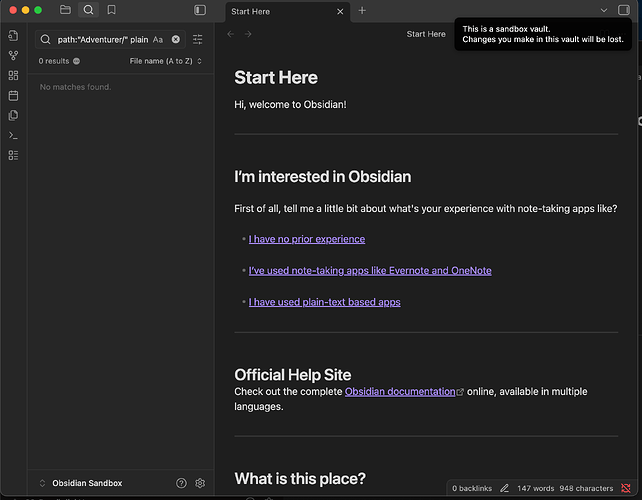Click the bottom list-style ribbon icon

pos(13,155)
